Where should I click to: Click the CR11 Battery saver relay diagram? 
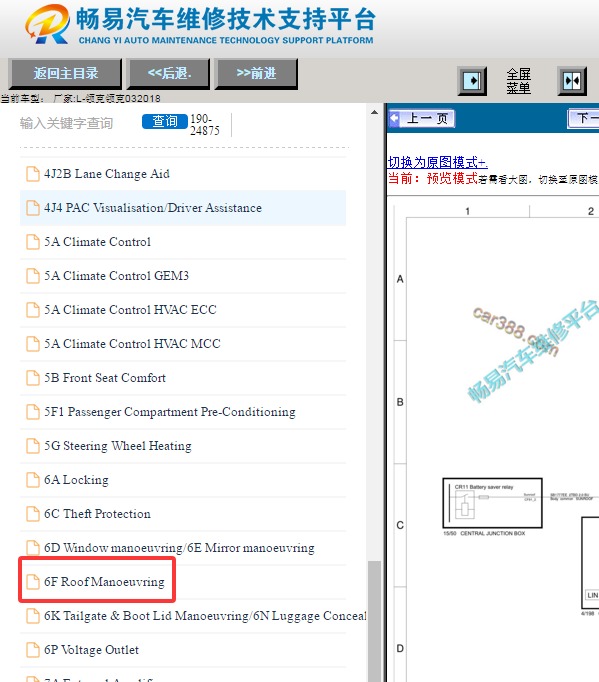point(492,503)
